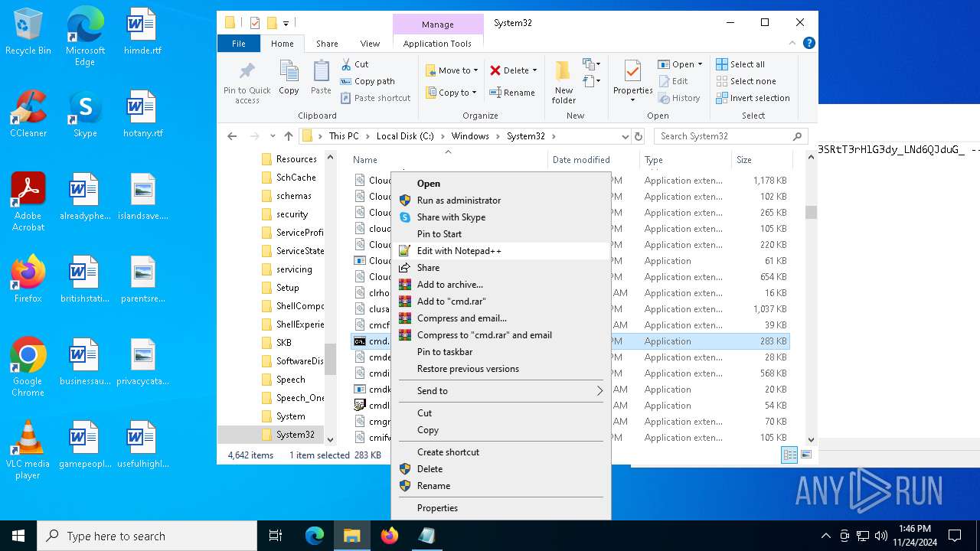Choose Pin to taskbar

click(x=501, y=352)
